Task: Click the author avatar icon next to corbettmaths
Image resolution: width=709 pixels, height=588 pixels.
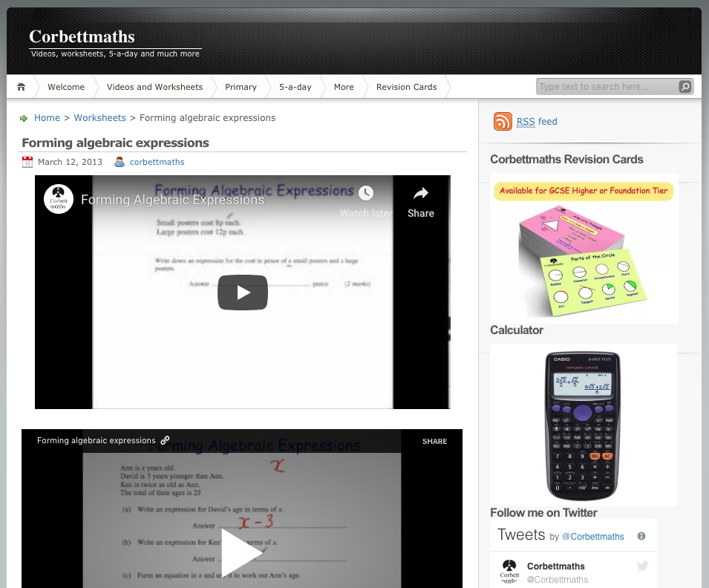Action: [x=120, y=162]
